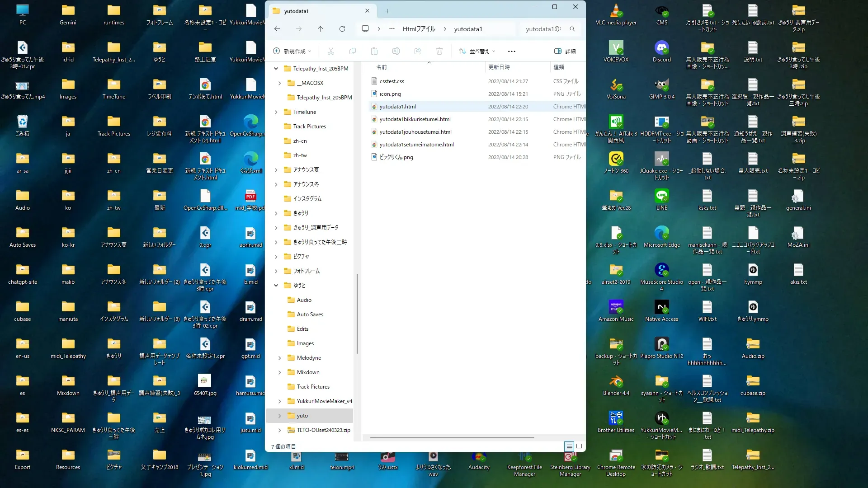Click the Up directory arrow icon
Viewport: 868px width, 488px height.
[320, 29]
